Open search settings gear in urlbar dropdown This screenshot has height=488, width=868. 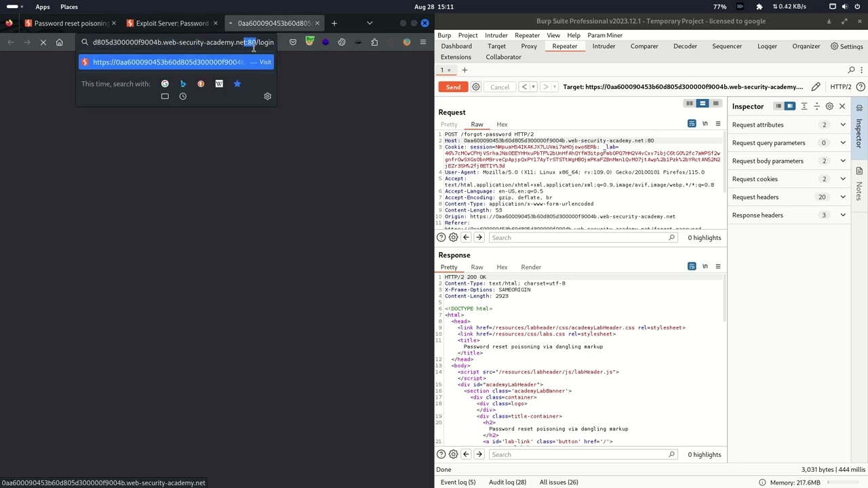[267, 96]
